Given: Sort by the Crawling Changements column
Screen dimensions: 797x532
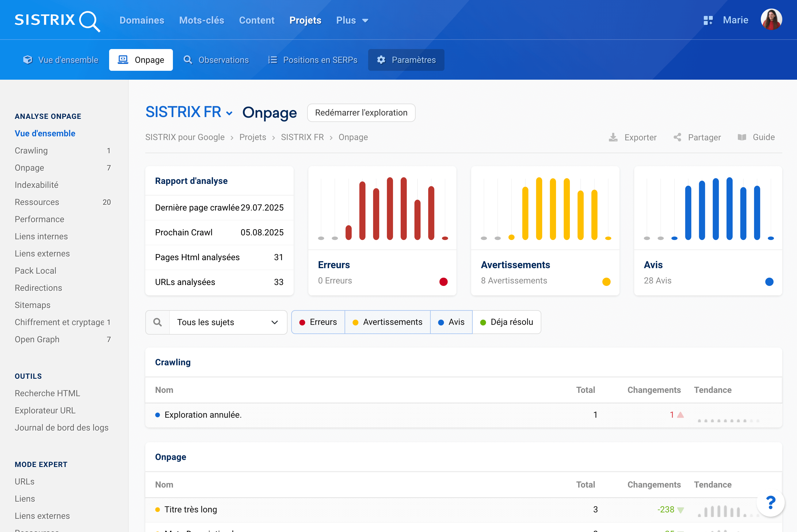Looking at the screenshot, I should (654, 390).
